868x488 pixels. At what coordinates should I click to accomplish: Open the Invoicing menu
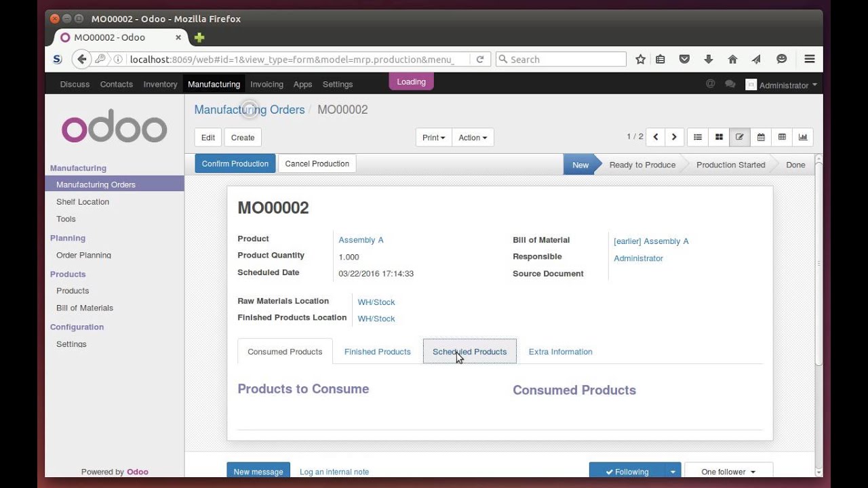(267, 84)
